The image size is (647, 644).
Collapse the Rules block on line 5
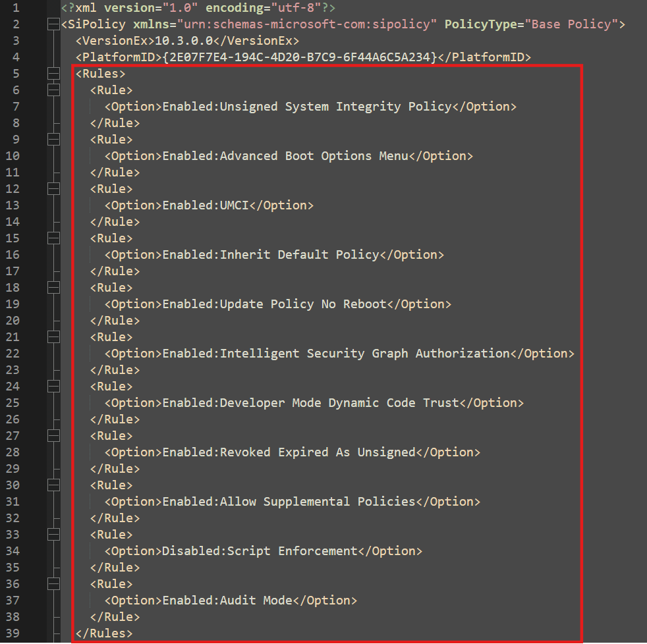click(x=53, y=74)
